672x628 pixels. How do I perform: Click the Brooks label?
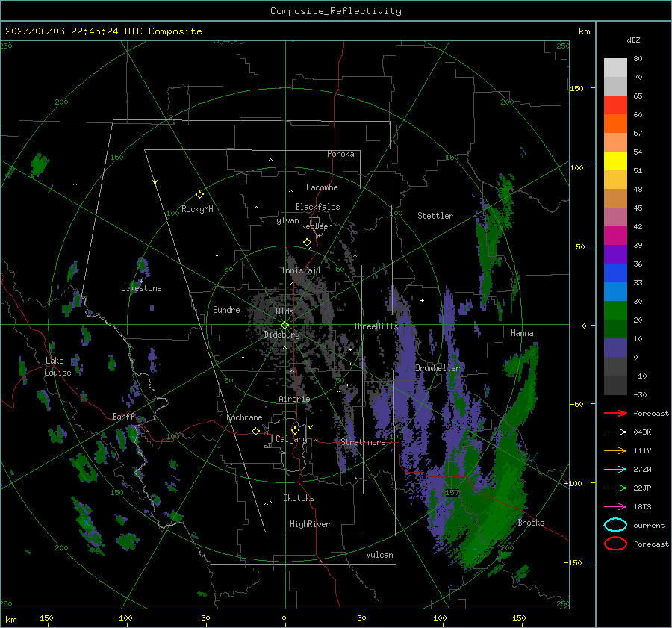(x=531, y=523)
